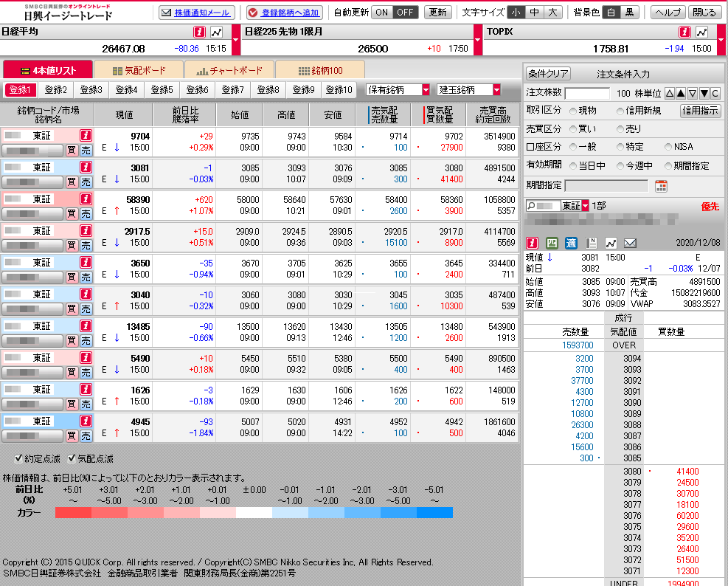This screenshot has width=728, height=586.
Task: Turn auto update ON
Action: point(381,13)
